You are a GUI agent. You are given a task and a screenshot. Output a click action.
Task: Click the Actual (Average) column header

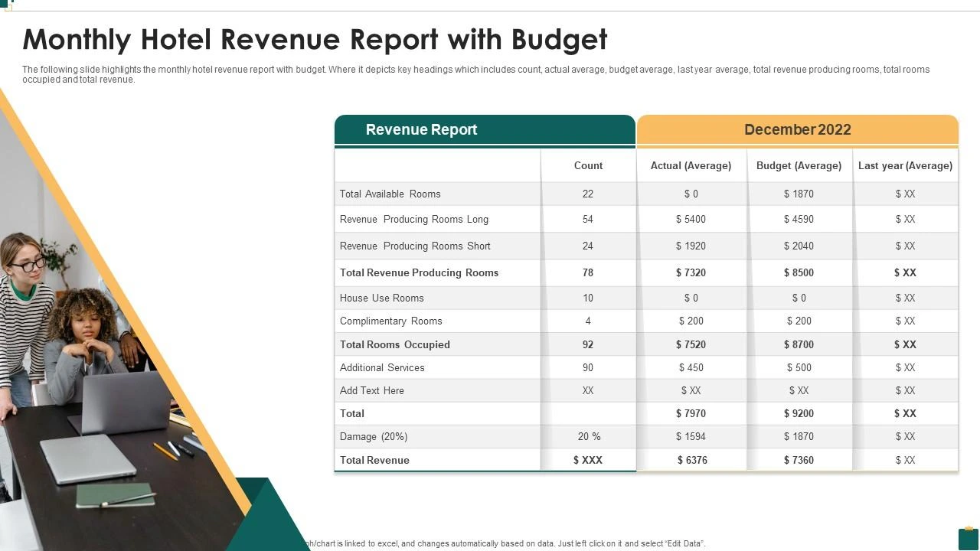point(691,165)
